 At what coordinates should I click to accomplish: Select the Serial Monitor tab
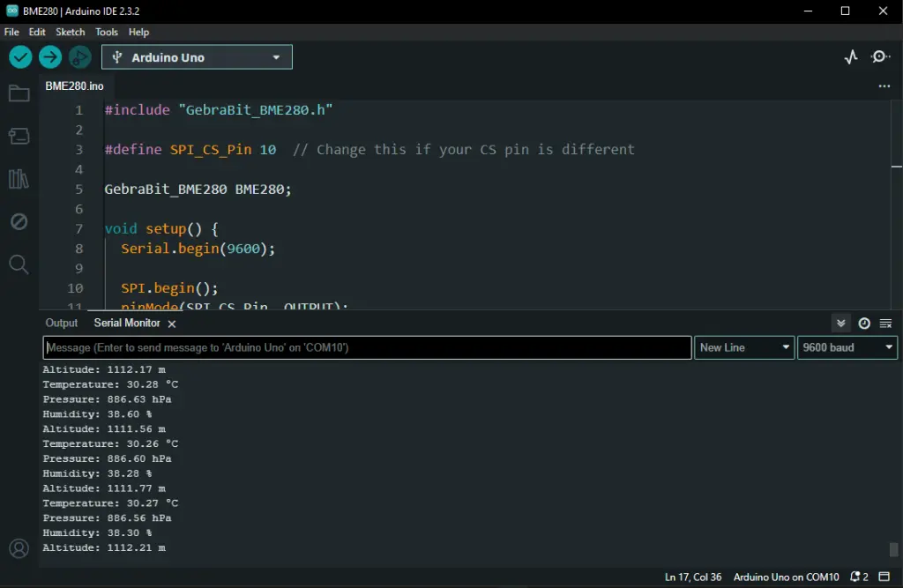coord(127,323)
